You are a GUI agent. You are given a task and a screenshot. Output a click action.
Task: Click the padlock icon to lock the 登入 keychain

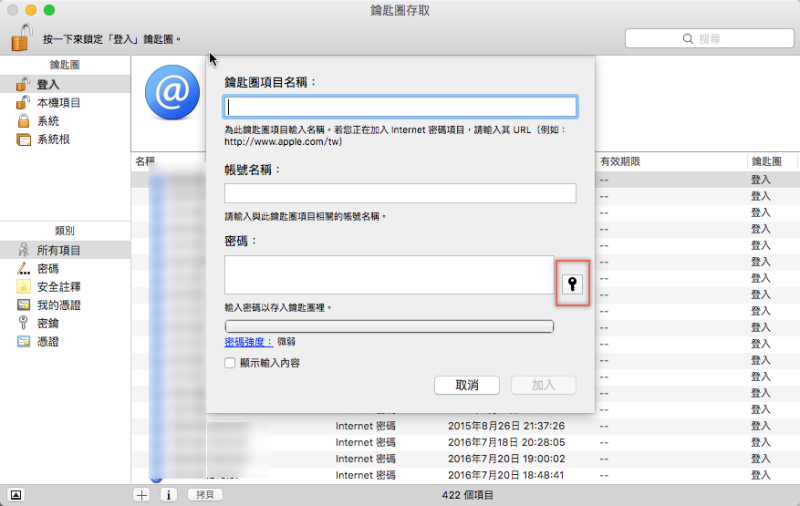(x=21, y=37)
